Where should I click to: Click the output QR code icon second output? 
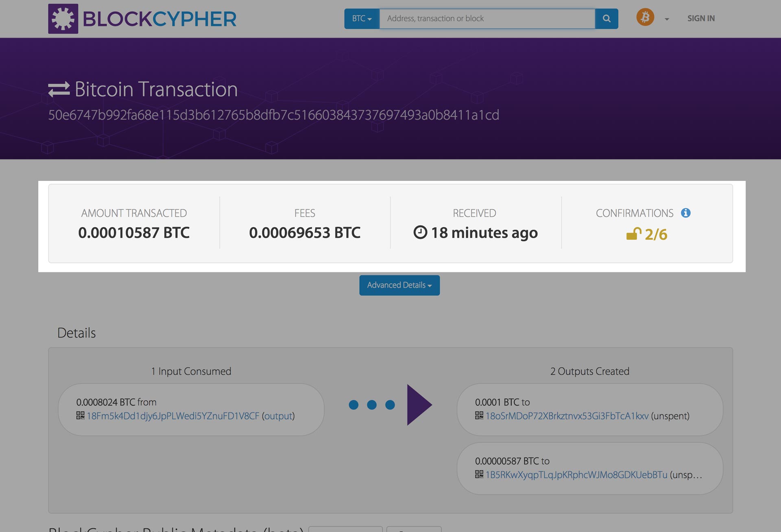[x=478, y=474]
